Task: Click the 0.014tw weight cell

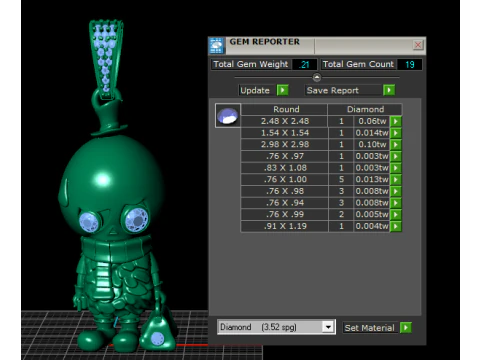Action: point(372,133)
